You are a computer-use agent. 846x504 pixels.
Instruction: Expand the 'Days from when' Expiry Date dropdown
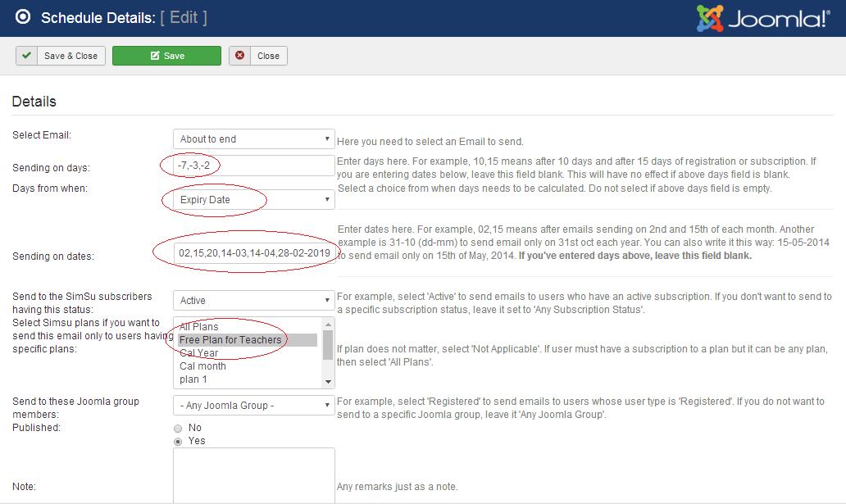253,200
